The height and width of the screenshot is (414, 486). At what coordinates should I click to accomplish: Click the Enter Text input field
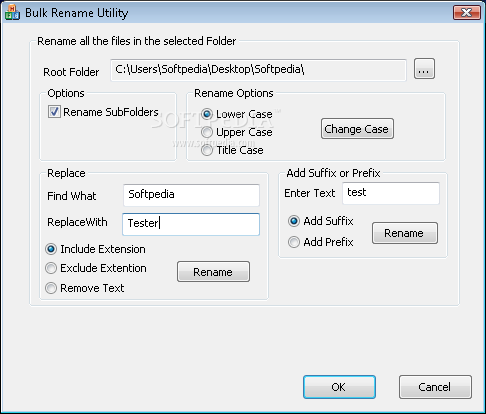391,193
